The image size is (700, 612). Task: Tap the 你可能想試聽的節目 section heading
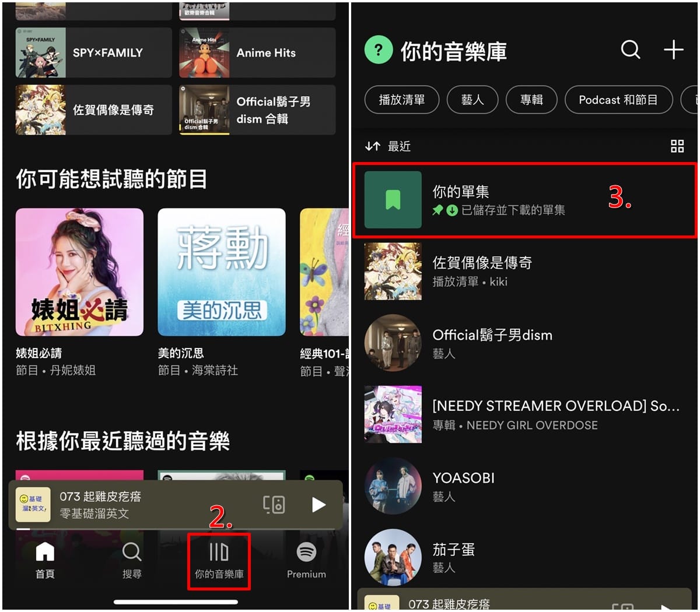111,179
